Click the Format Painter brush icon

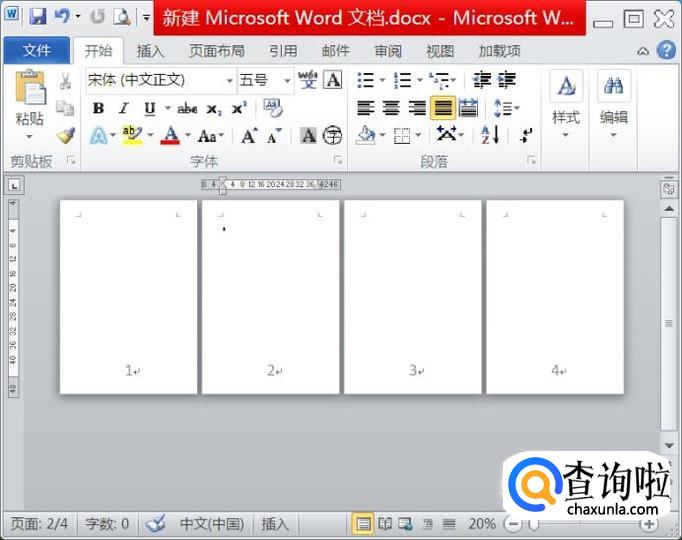pos(65,135)
